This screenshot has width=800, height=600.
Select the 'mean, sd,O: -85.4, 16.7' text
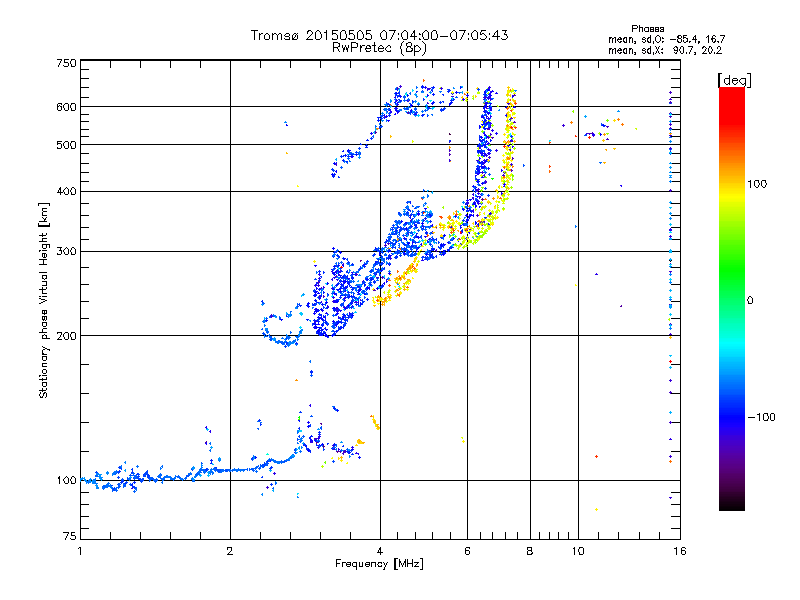666,39
